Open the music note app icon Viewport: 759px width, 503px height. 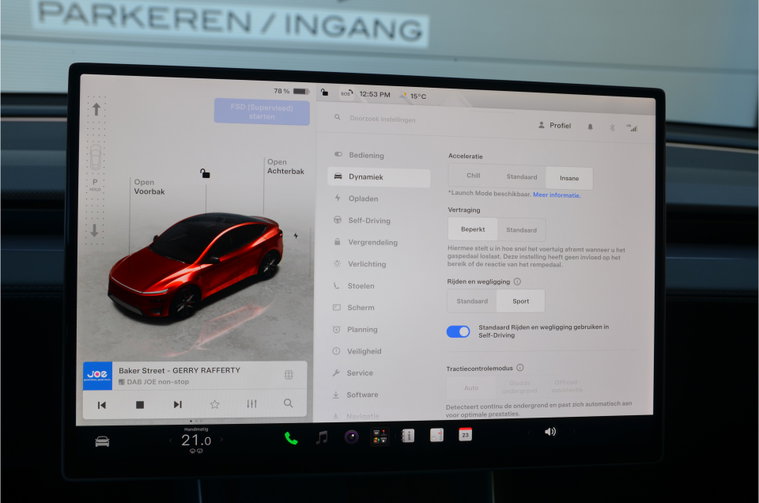coord(322,437)
